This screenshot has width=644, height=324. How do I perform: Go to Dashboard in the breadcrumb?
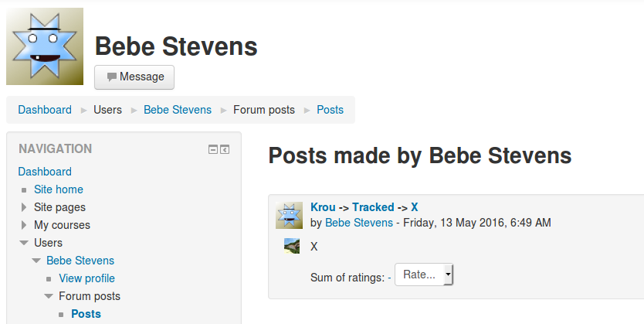tap(45, 110)
